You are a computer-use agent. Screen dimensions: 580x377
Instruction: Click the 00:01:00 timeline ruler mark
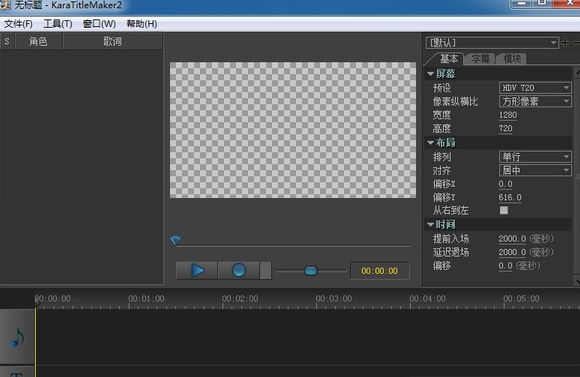146,299
